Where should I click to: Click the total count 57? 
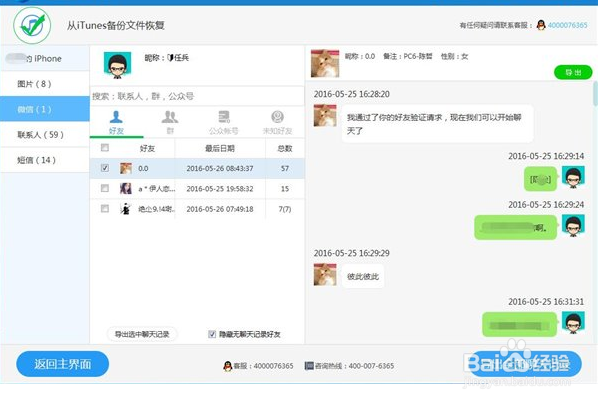click(285, 168)
